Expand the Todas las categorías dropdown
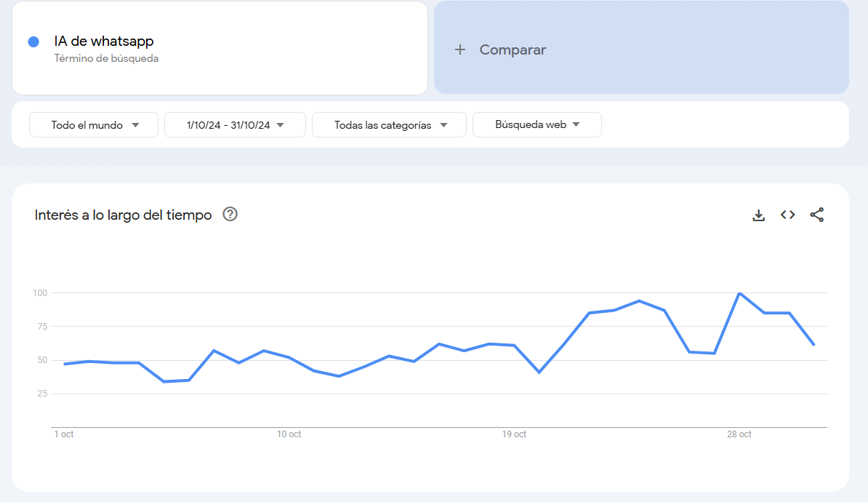The width and height of the screenshot is (868, 502). [389, 124]
